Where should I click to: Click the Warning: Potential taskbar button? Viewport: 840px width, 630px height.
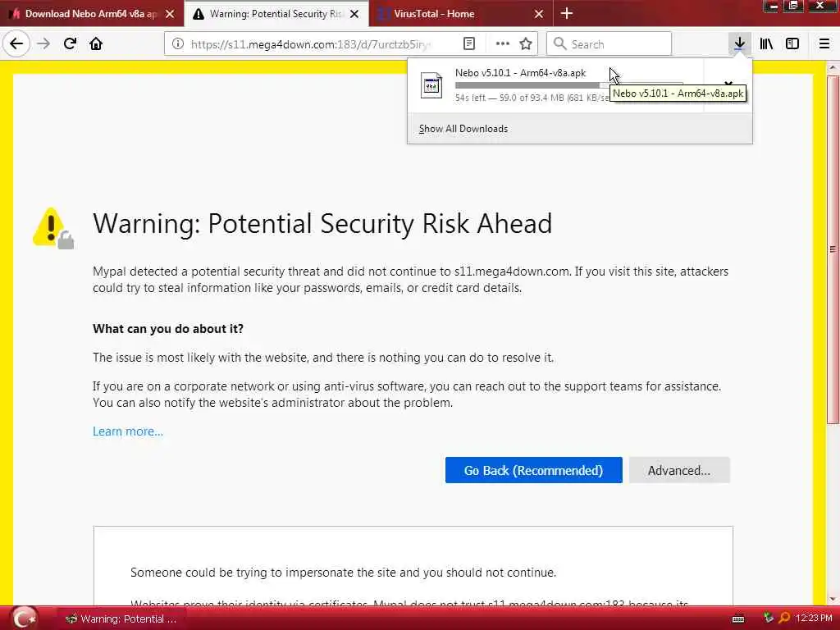pyautogui.click(x=121, y=619)
